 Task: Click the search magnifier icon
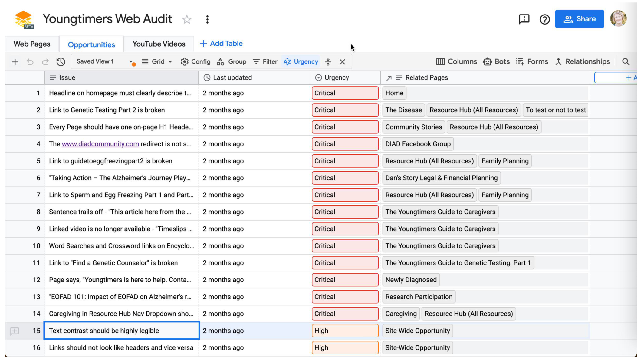[x=626, y=62]
